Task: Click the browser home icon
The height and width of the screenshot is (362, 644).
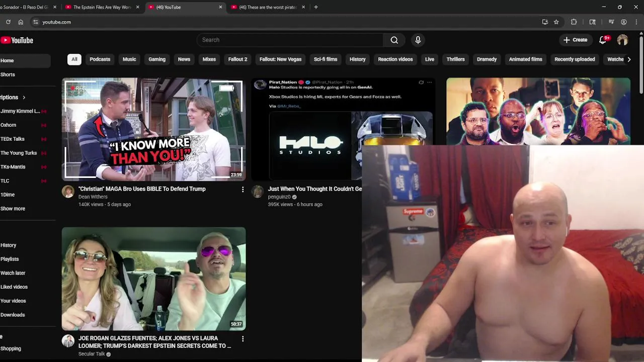Action: 21,22
